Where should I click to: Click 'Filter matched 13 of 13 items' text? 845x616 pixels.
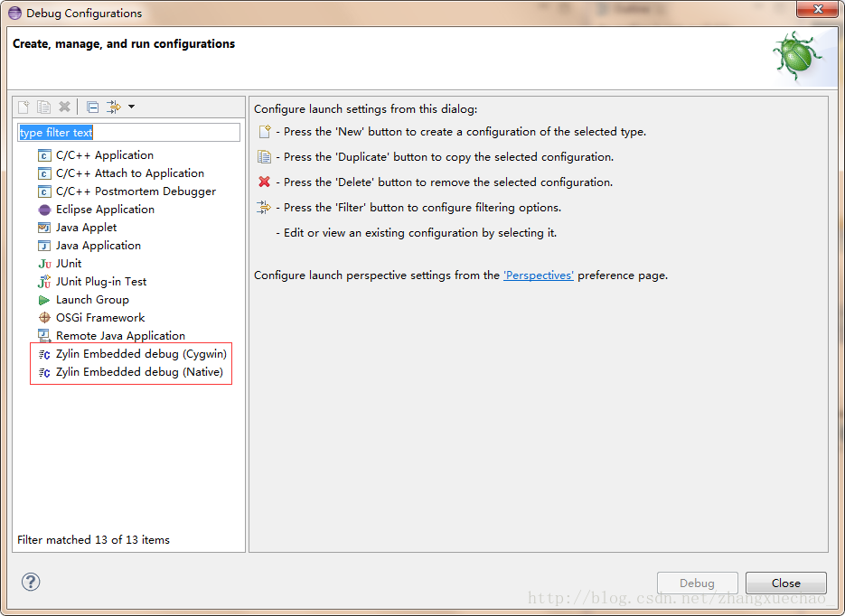click(x=93, y=539)
